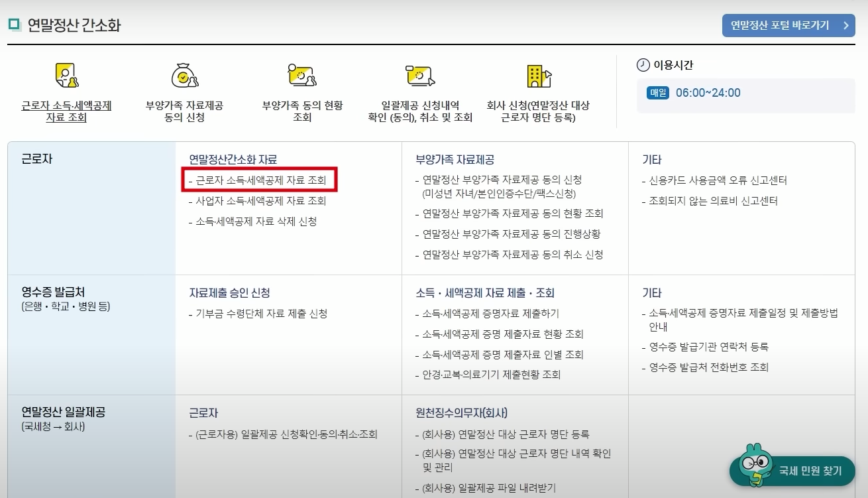
Task: Click the 06:00~24:00 usage time text
Action: pyautogui.click(x=708, y=93)
